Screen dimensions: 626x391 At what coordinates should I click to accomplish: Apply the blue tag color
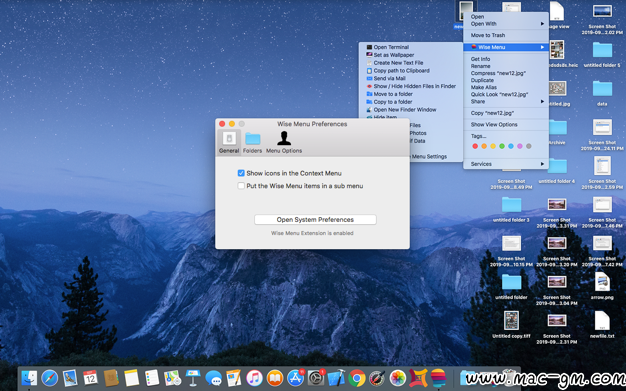(x=511, y=146)
